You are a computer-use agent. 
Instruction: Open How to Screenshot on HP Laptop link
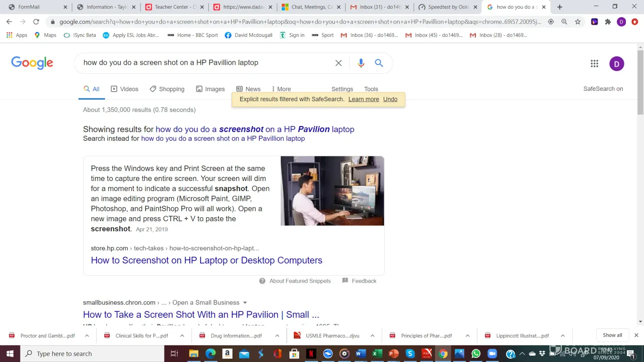tap(206, 260)
